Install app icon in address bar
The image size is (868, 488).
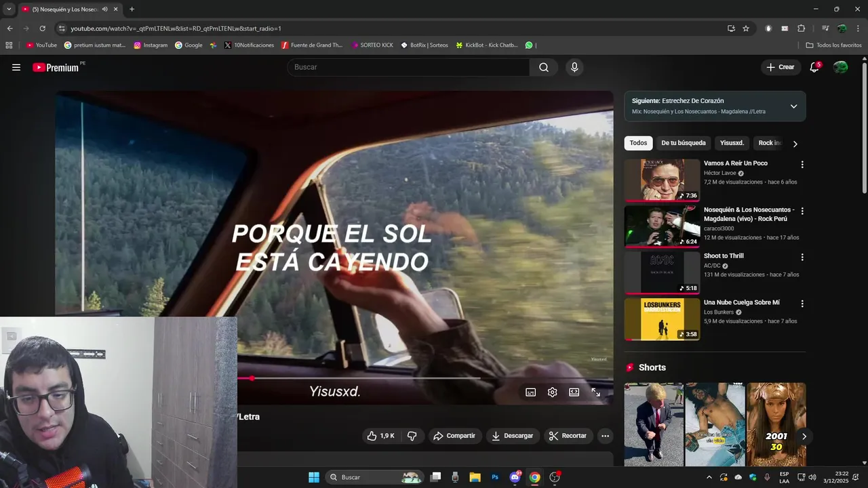[x=731, y=28]
